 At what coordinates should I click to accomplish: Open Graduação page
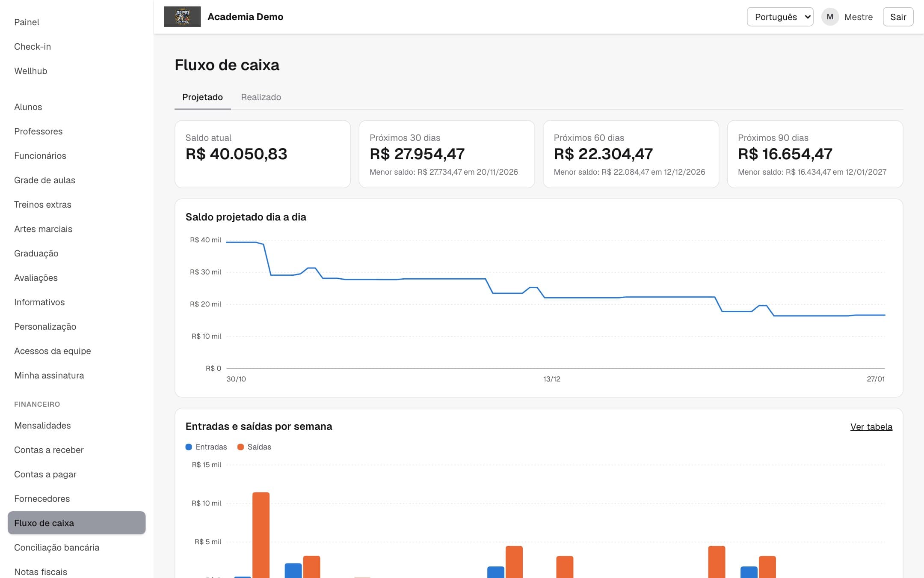tap(77, 253)
